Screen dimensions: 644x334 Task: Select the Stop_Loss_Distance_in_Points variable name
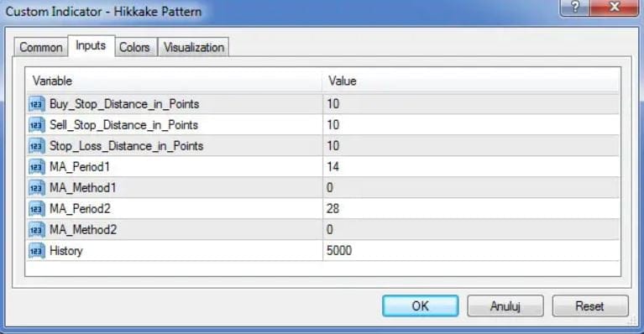[127, 146]
